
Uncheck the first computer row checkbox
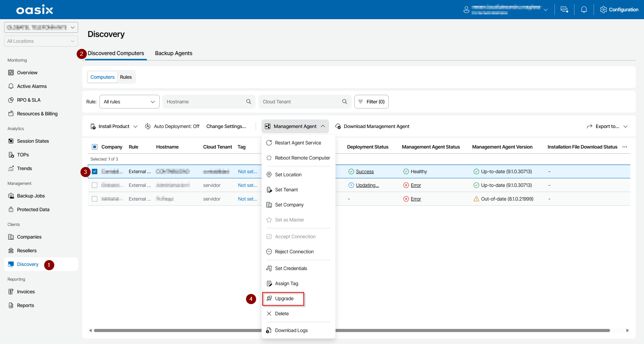pyautogui.click(x=95, y=171)
